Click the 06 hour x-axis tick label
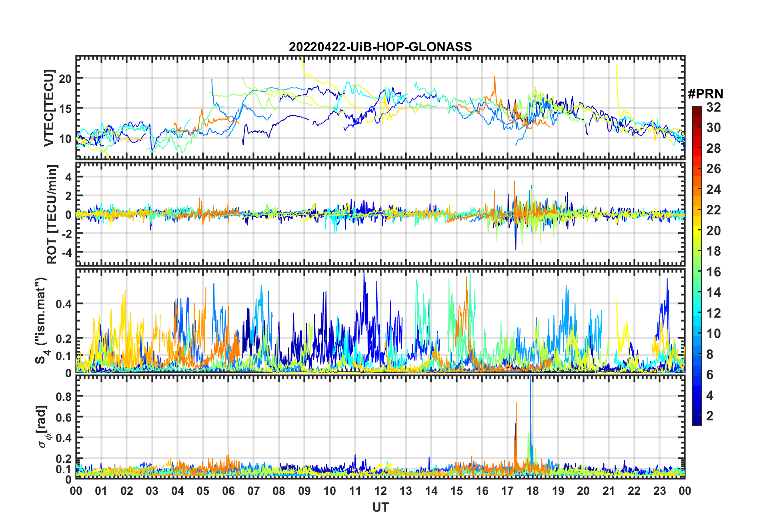This screenshot has height=532, width=761. click(x=228, y=491)
